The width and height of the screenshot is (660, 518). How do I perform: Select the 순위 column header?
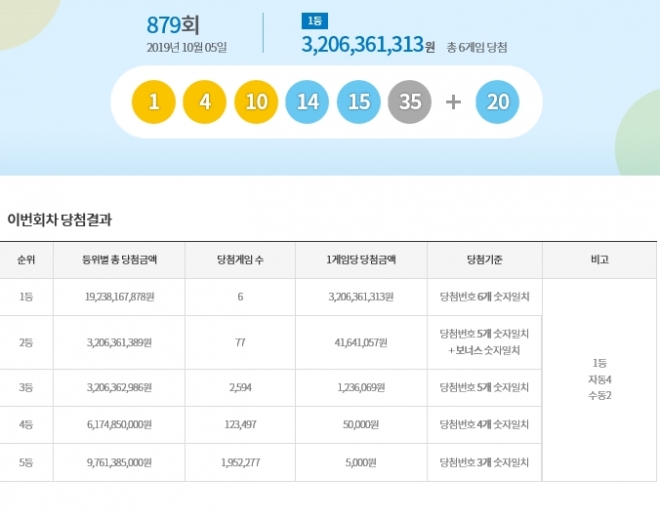26,260
